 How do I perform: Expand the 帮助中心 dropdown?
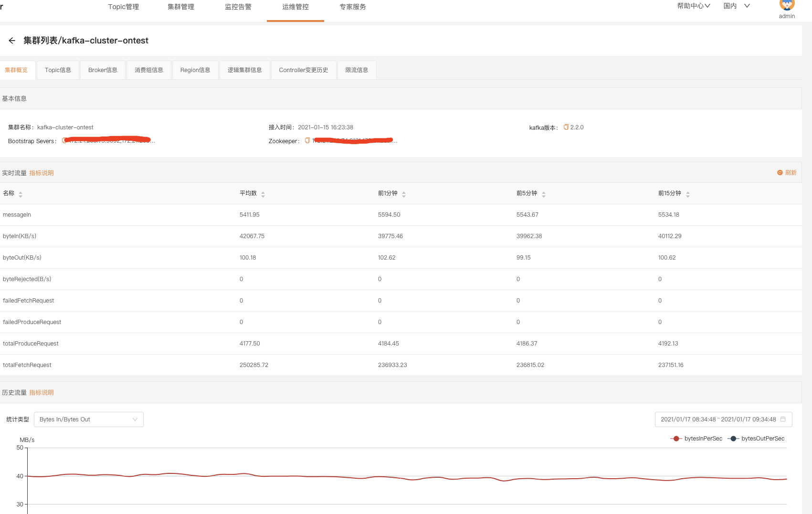pyautogui.click(x=694, y=6)
